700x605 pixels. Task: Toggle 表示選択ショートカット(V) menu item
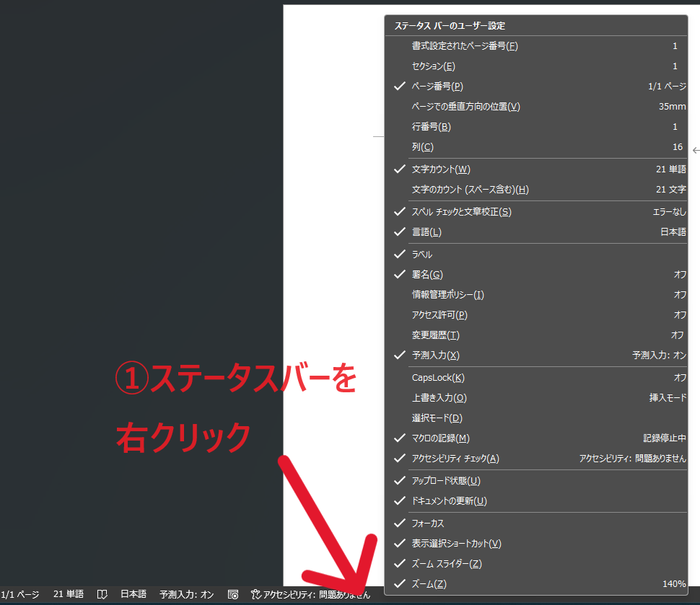tap(535, 544)
